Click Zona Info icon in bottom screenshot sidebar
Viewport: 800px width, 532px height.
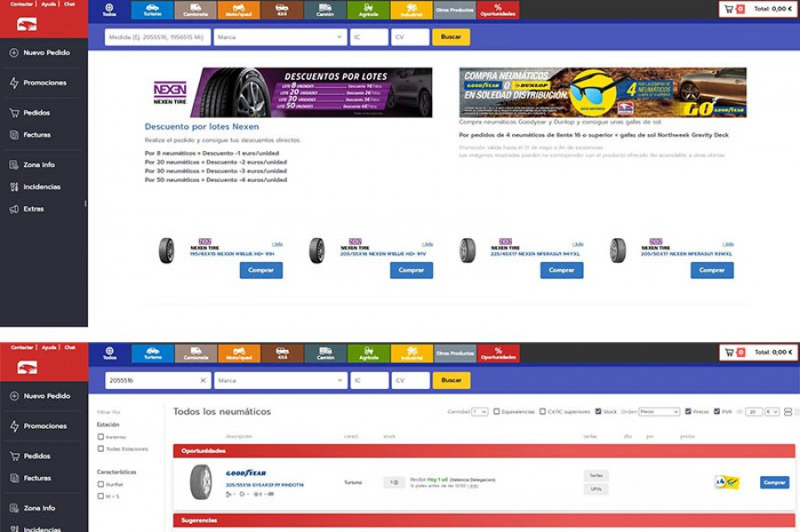pos(14,508)
